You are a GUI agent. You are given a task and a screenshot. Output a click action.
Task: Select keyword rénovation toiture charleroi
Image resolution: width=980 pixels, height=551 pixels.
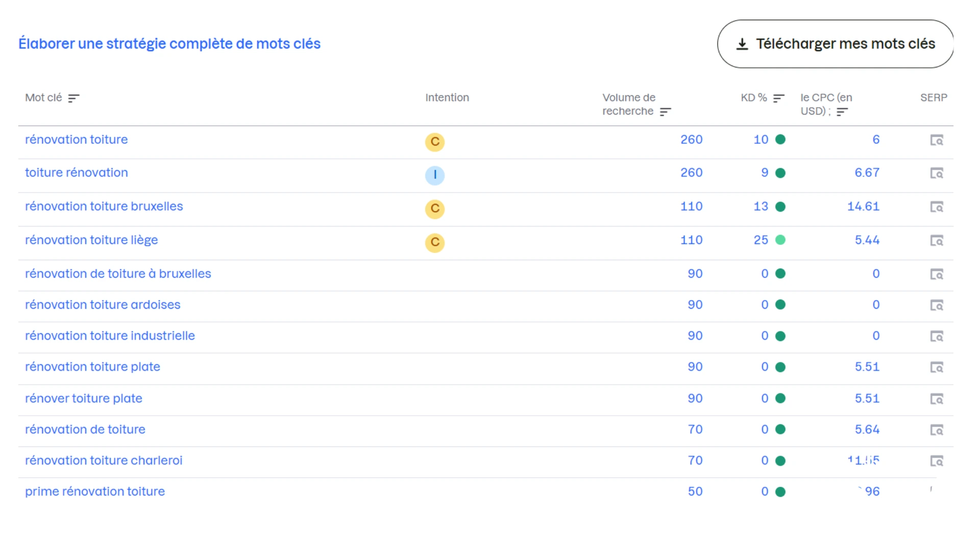coord(104,460)
